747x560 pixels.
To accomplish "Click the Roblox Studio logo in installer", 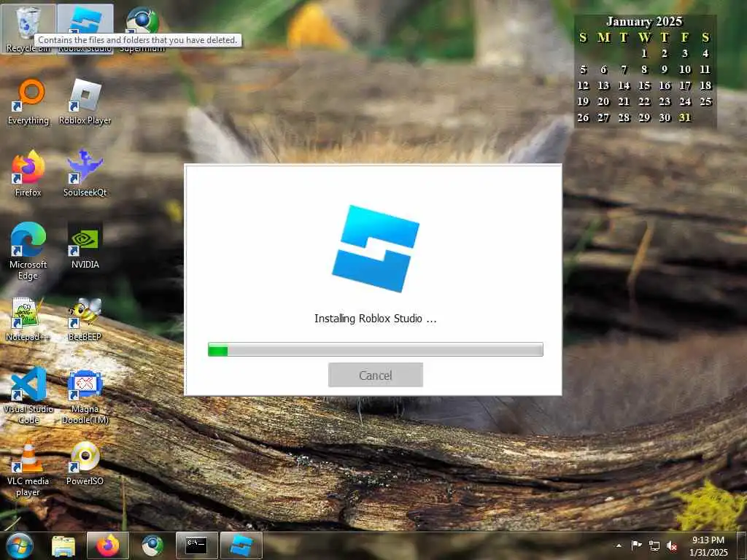I will (x=376, y=249).
